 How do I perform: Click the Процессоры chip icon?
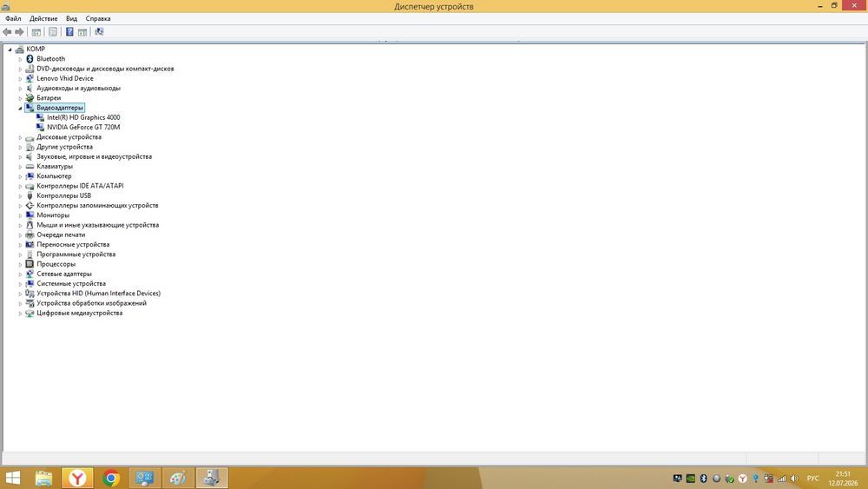coord(30,263)
